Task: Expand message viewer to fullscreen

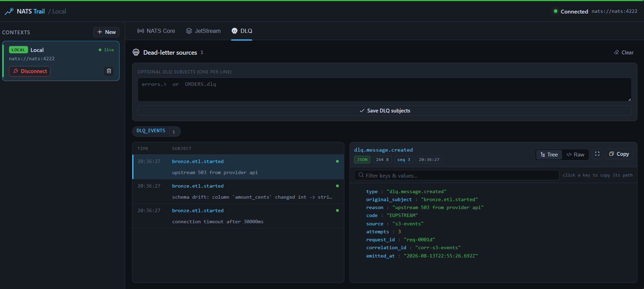Action: tap(597, 154)
